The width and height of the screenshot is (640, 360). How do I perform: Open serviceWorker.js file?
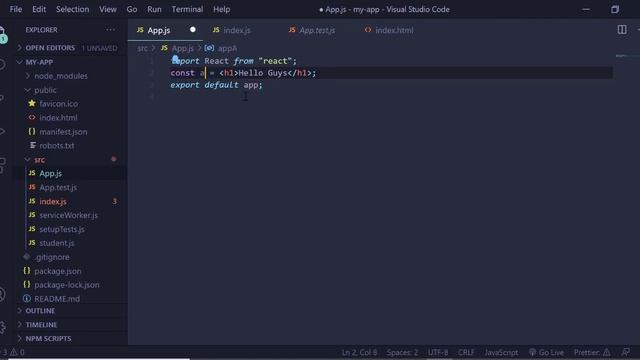click(x=68, y=215)
